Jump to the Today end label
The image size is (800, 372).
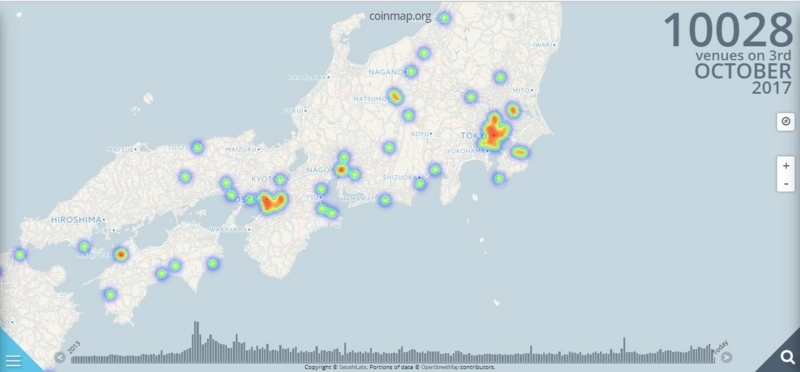[721, 347]
